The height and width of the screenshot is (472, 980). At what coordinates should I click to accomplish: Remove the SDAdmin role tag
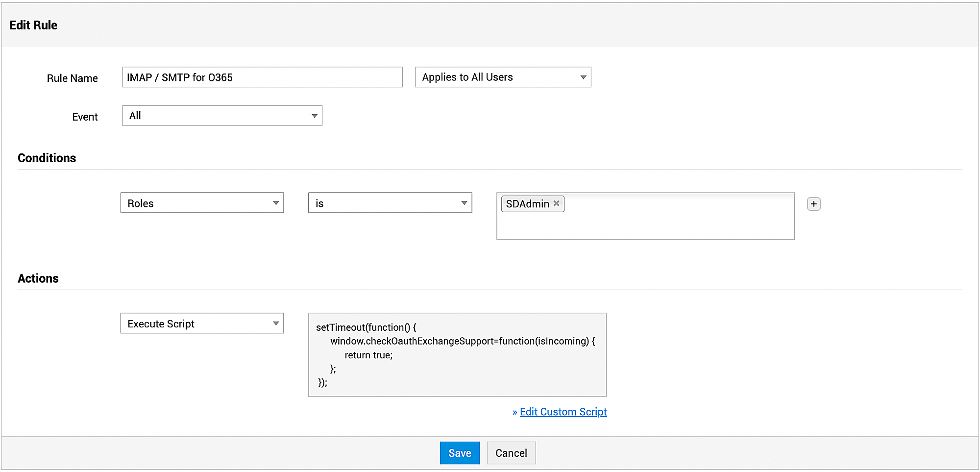[x=557, y=203]
